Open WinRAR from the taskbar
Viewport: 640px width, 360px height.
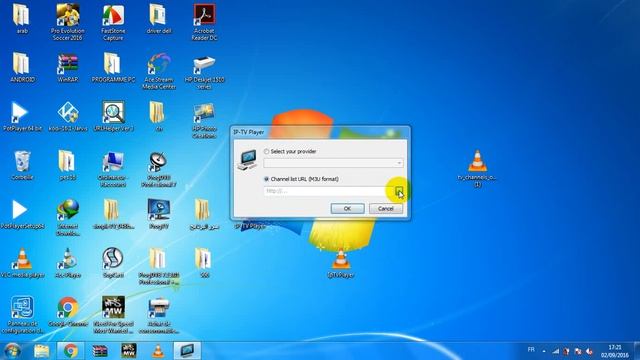tap(100, 351)
